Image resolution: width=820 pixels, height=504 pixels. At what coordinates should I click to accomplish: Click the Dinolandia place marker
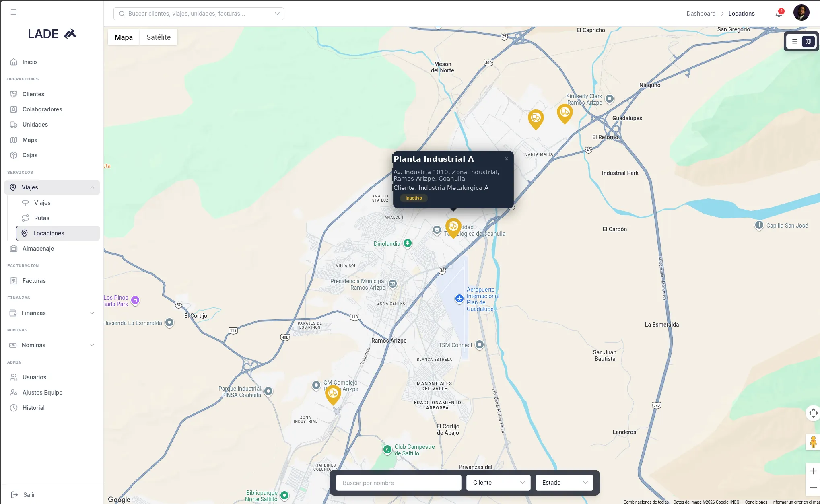[x=408, y=243]
